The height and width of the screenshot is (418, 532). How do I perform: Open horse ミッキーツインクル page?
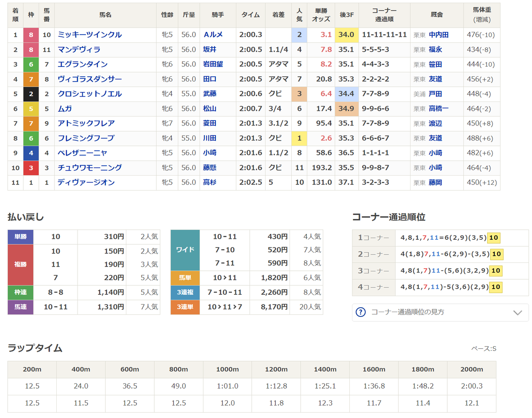tap(90, 35)
